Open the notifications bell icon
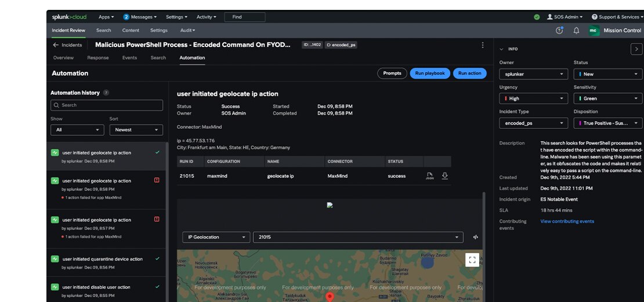 tap(576, 30)
